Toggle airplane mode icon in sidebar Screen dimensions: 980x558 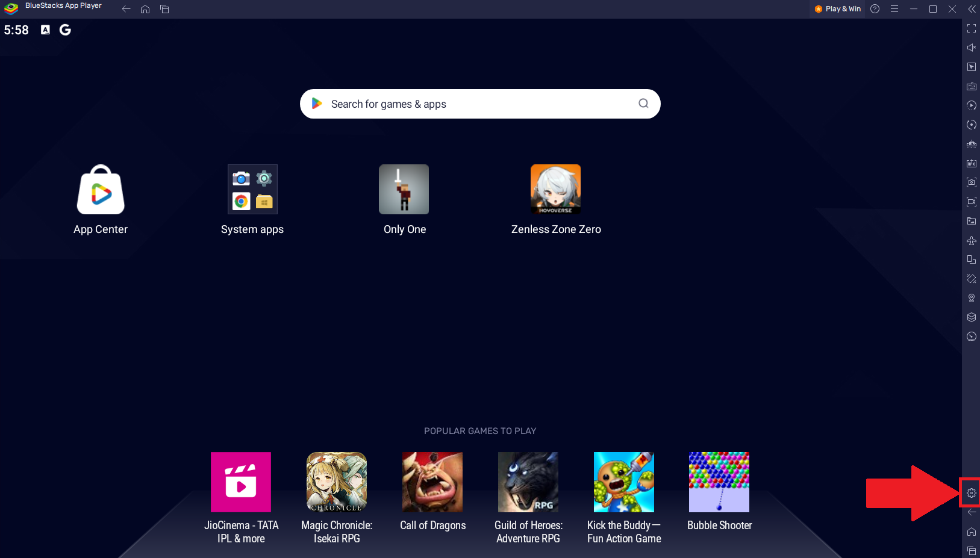[971, 240]
